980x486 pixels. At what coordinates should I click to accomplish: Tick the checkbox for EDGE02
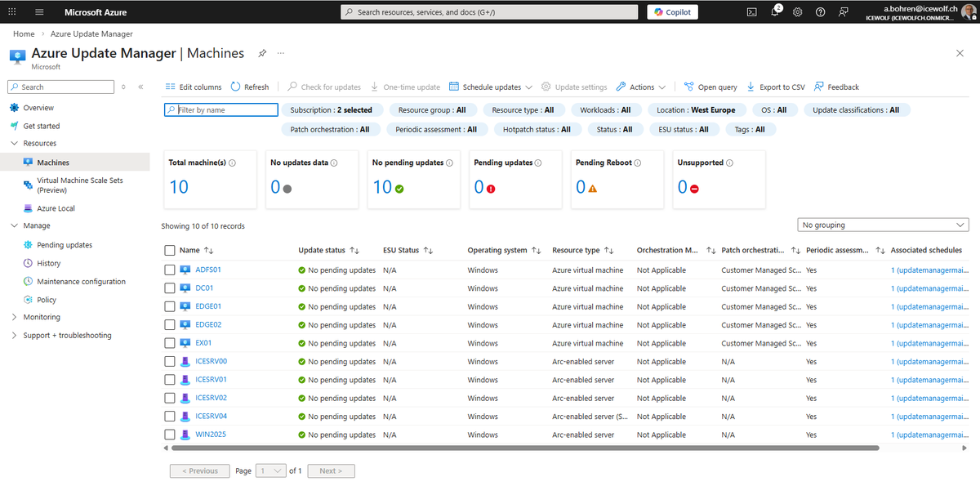pos(170,325)
